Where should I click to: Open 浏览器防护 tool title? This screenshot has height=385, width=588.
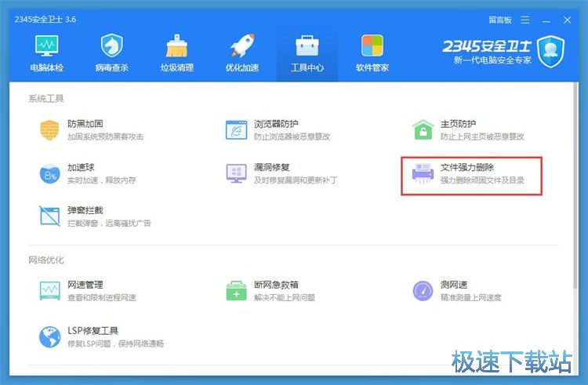(276, 124)
